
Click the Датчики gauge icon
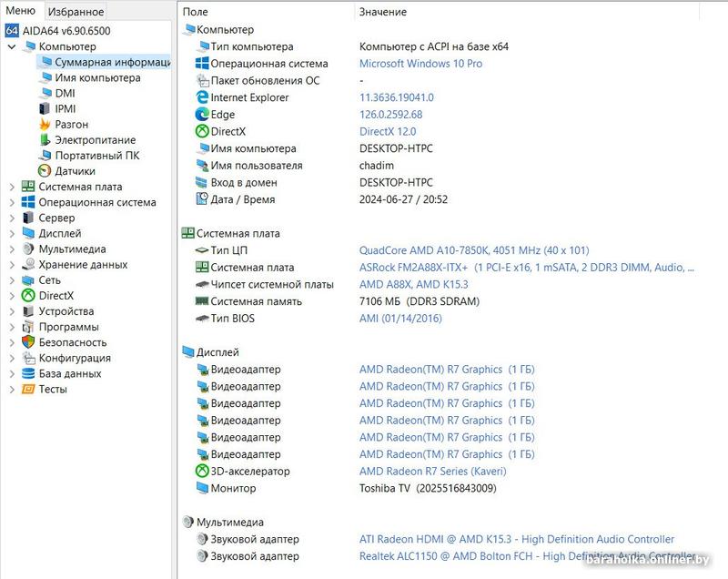tap(45, 171)
